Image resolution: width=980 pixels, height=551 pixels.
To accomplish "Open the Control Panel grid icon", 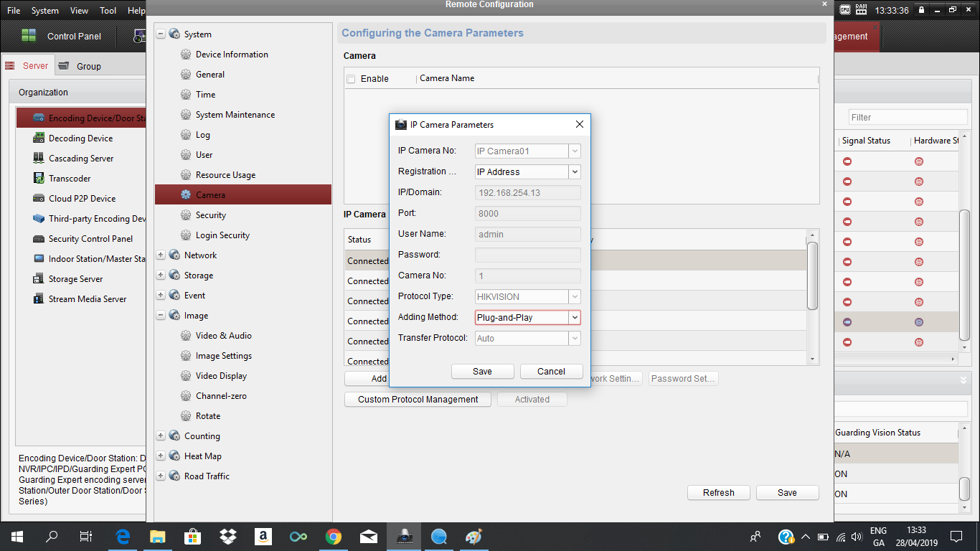I will click(x=29, y=36).
